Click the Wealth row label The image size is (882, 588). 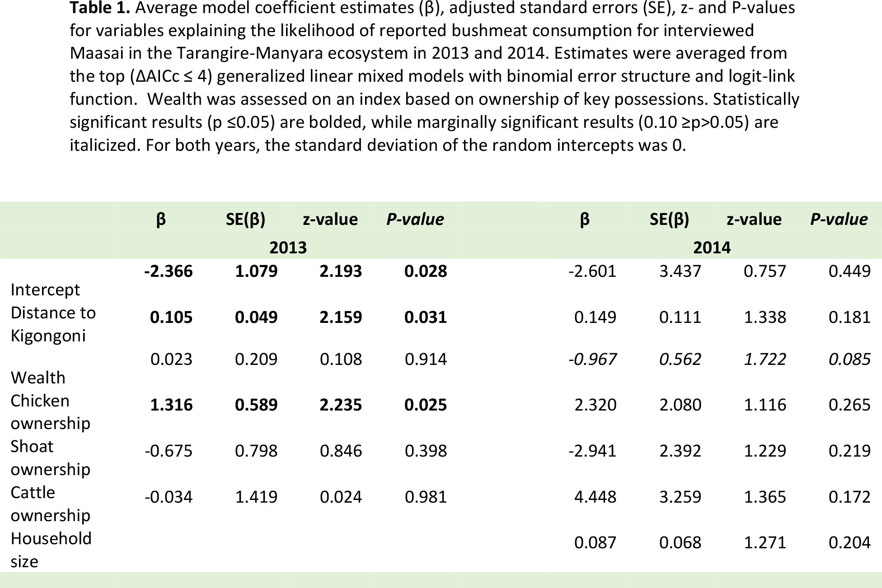38,378
